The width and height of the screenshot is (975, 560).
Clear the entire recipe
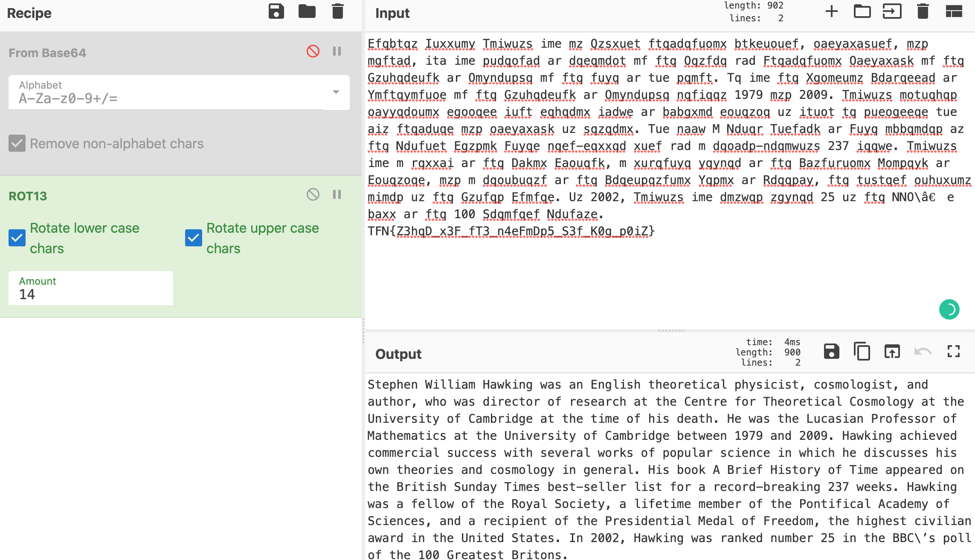(x=337, y=12)
